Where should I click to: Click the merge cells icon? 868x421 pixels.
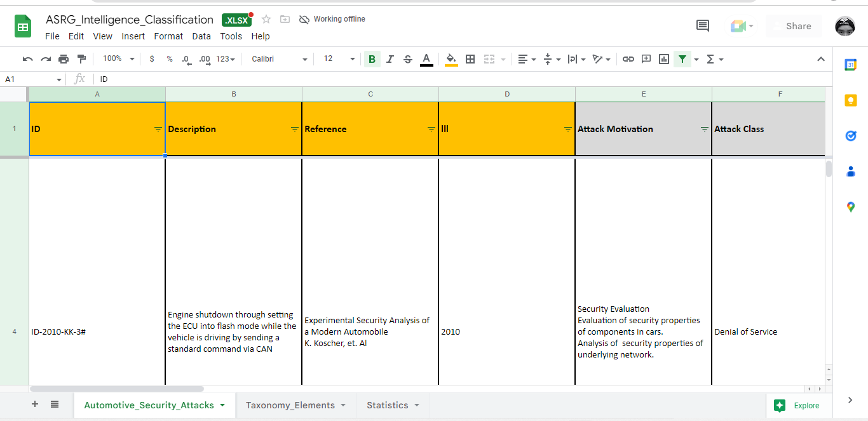click(x=489, y=59)
